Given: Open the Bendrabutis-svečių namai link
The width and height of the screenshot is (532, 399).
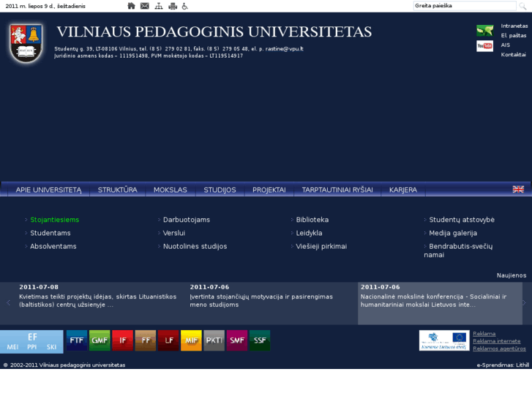Looking at the screenshot, I should click(458, 250).
